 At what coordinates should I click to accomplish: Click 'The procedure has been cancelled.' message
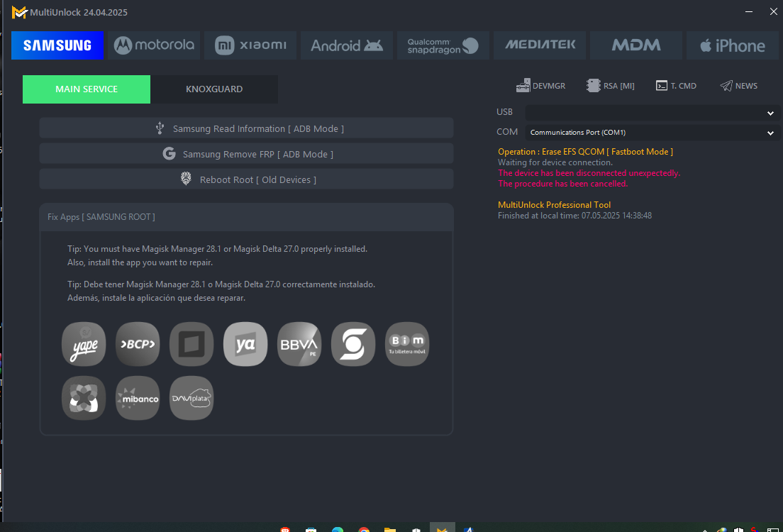tap(563, 183)
